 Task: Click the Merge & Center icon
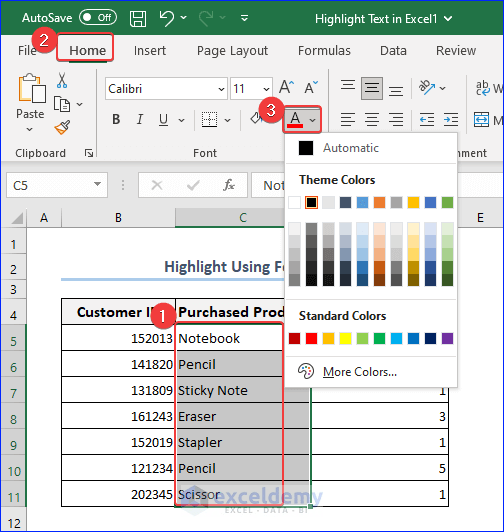[x=481, y=120]
